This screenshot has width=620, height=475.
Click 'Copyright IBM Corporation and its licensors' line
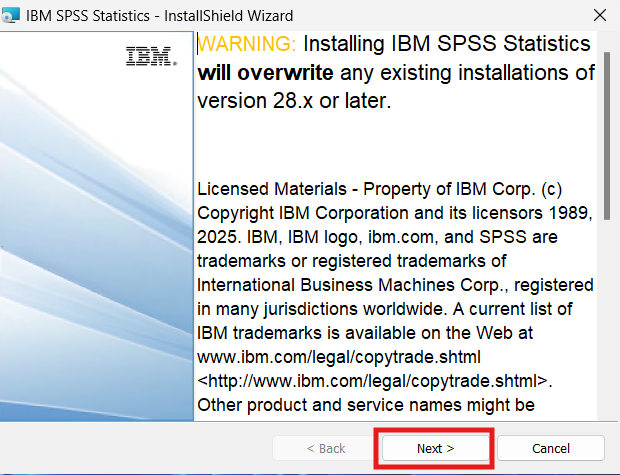[395, 213]
